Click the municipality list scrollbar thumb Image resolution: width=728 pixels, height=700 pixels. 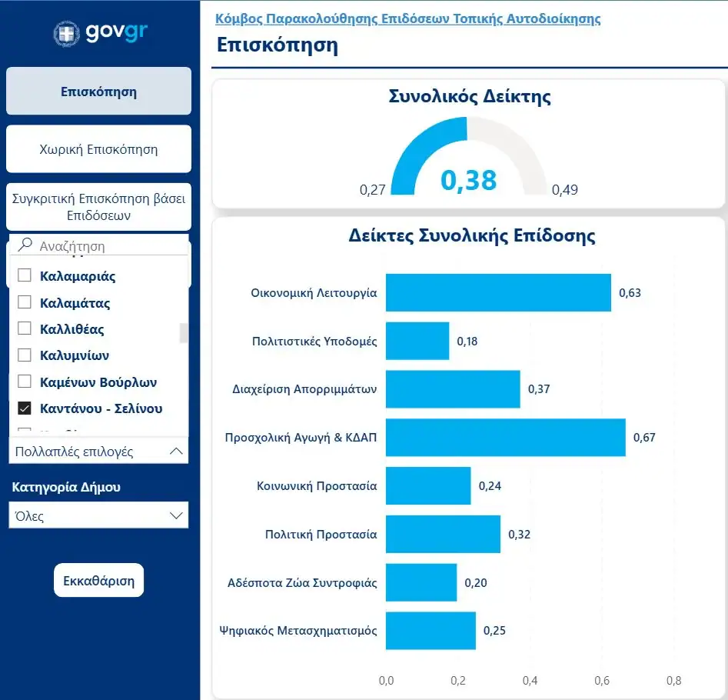click(184, 332)
